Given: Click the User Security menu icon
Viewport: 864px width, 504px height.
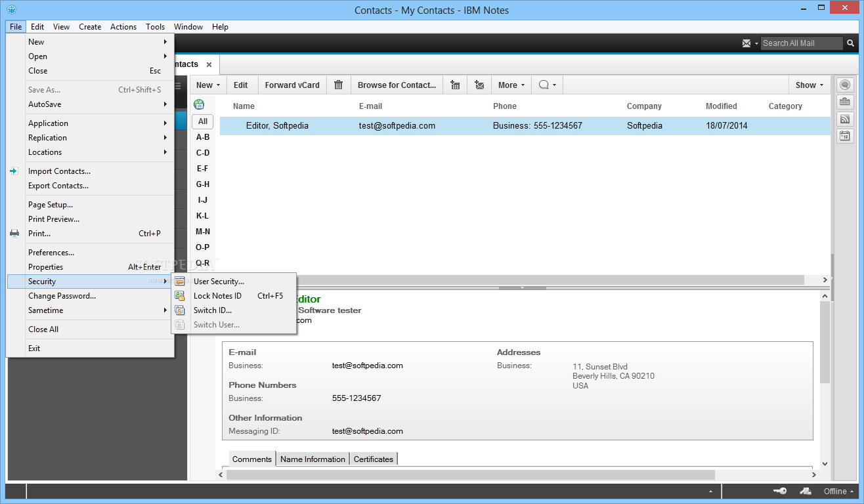Looking at the screenshot, I should pos(180,282).
